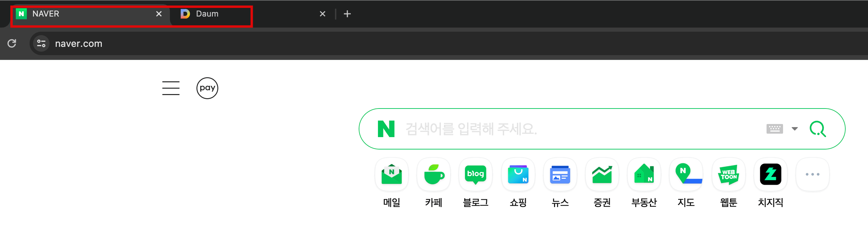Open the Naver Cafe (카페) icon
Viewport: 868px width, 237px height.
click(x=434, y=174)
